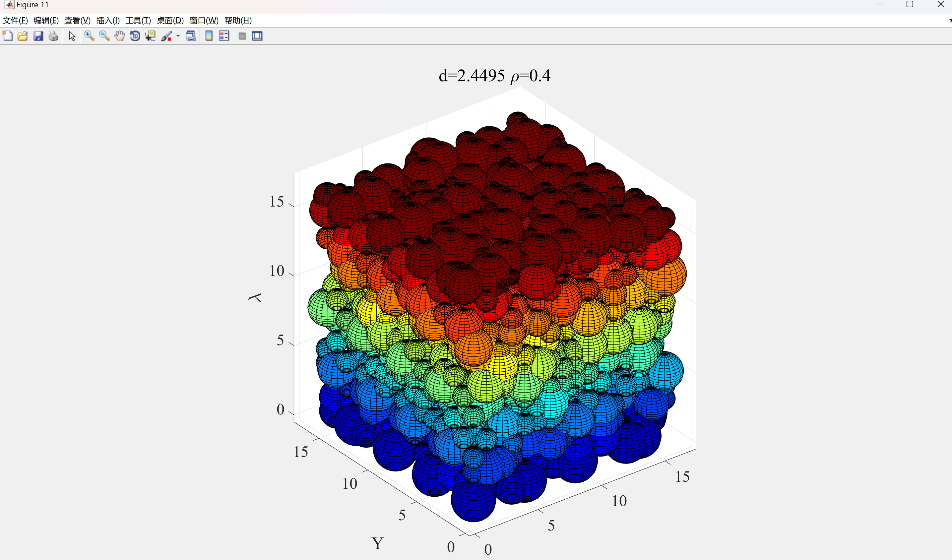The image size is (952, 560).
Task: Select the Zoom In magnifier tool
Action: click(x=89, y=36)
